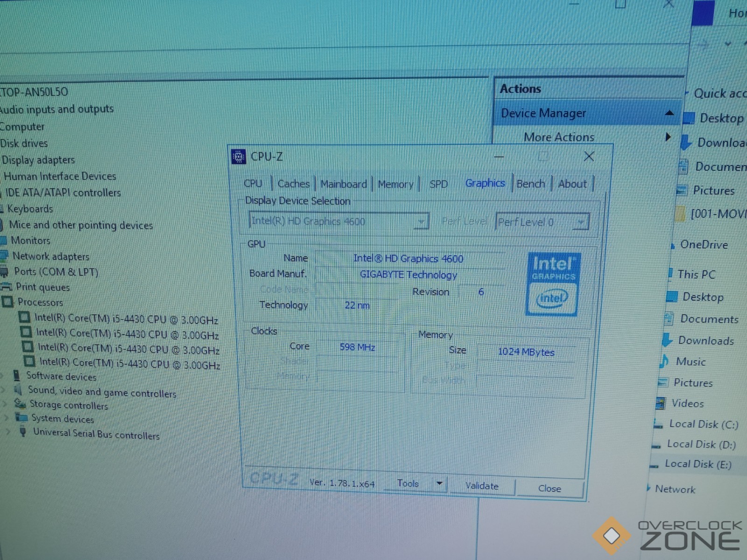Click the Validate button
The image size is (747, 560).
tap(482, 486)
